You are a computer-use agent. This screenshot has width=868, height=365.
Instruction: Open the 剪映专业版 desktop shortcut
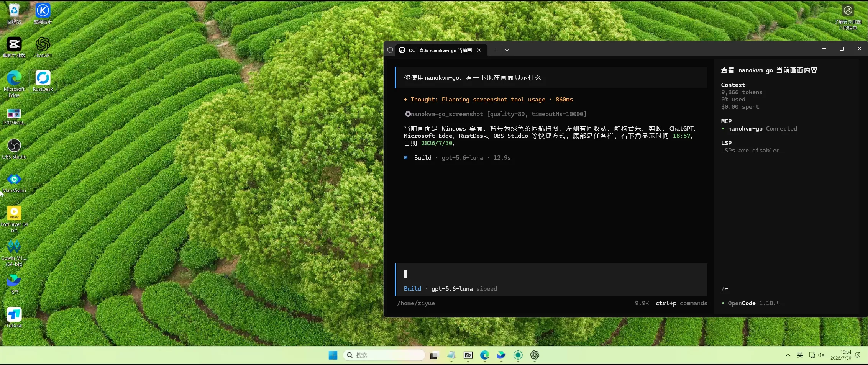14,47
